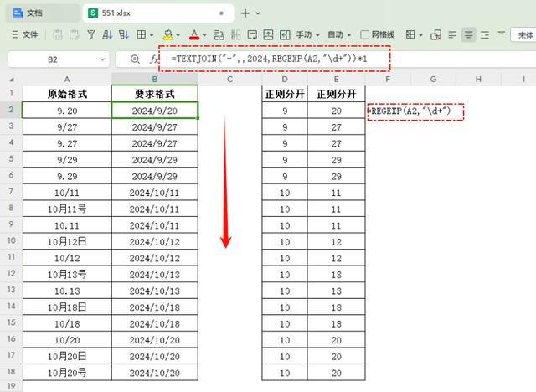This screenshot has height=392, width=536.
Task: Expand the name box dropdown arrow
Action: [x=102, y=59]
